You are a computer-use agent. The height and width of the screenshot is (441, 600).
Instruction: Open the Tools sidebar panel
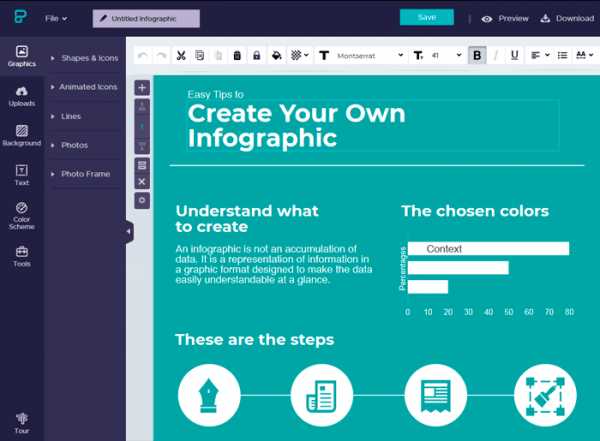point(22,256)
